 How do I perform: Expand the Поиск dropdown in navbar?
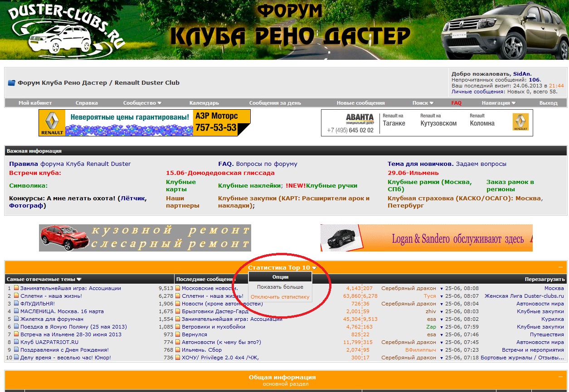[423, 103]
